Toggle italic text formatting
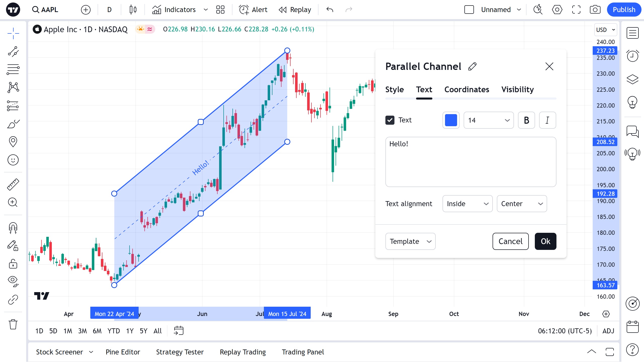The height and width of the screenshot is (362, 644). coord(547,120)
